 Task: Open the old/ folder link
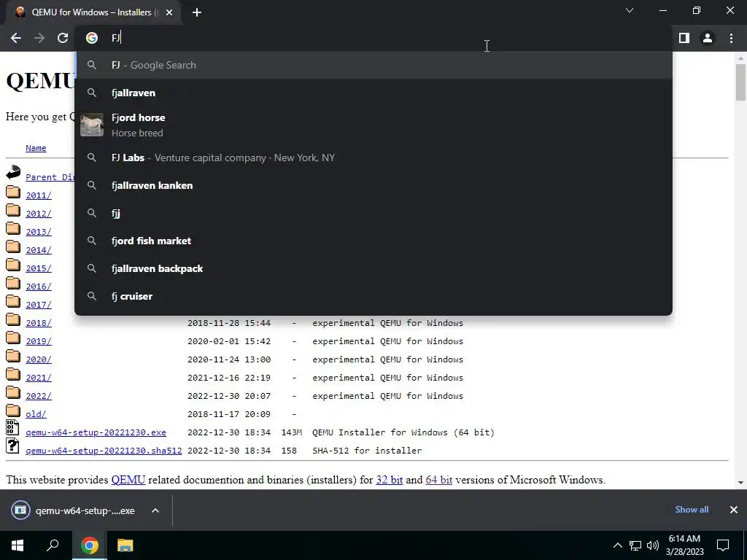(x=36, y=414)
